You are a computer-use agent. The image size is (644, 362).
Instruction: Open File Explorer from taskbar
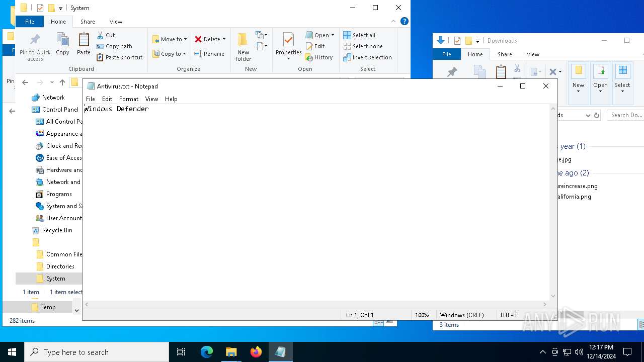[x=231, y=352]
